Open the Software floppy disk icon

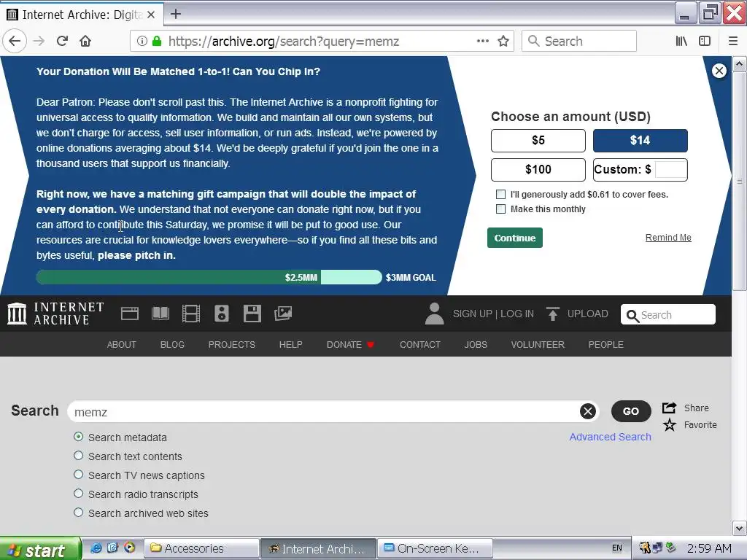252,314
